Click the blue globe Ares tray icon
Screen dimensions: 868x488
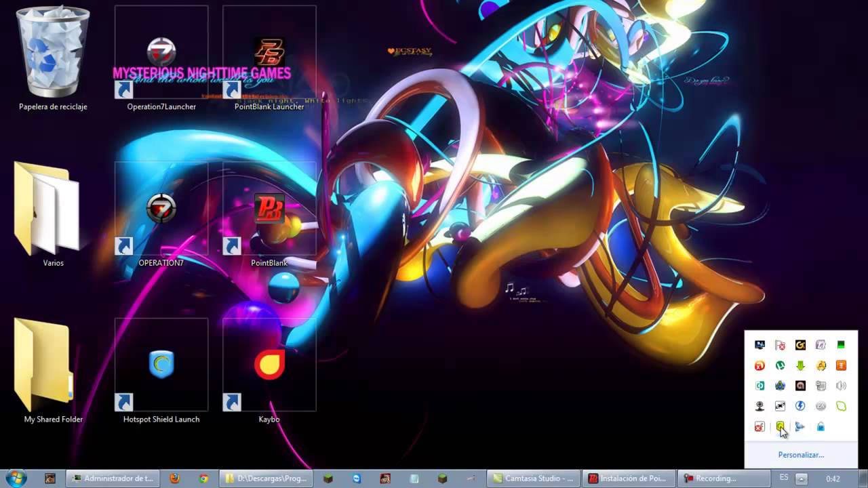(780, 386)
